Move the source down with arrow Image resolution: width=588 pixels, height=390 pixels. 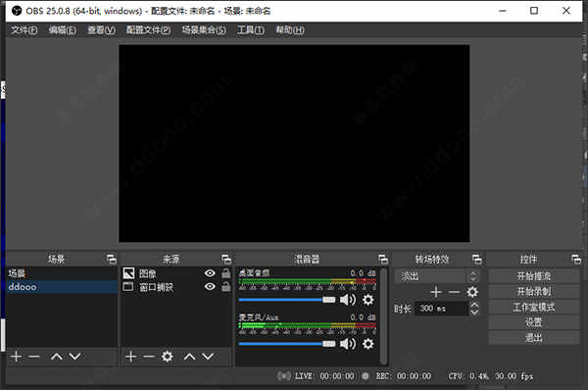tap(208, 357)
